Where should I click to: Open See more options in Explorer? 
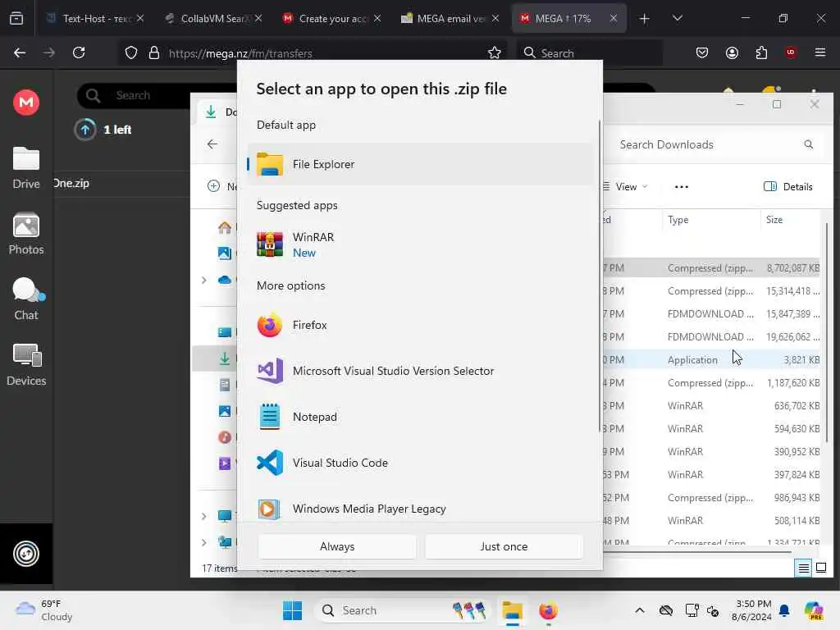(682, 187)
